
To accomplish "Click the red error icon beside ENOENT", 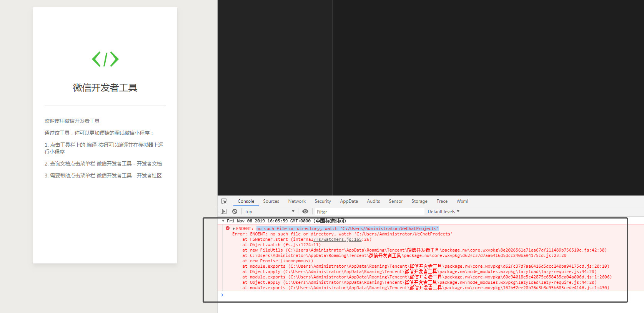I will (228, 228).
